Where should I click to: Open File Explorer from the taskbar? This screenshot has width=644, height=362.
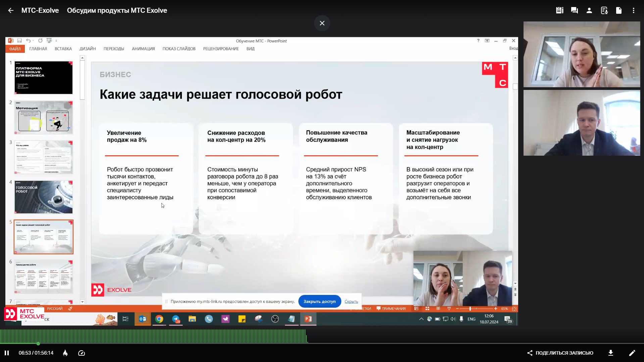[x=192, y=319]
